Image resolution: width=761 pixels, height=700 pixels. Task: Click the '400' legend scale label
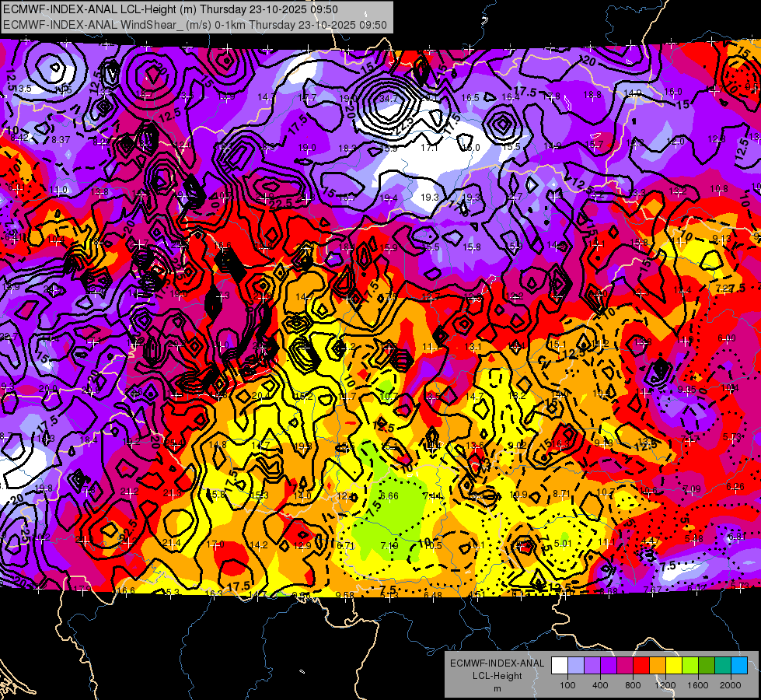pyautogui.click(x=600, y=685)
